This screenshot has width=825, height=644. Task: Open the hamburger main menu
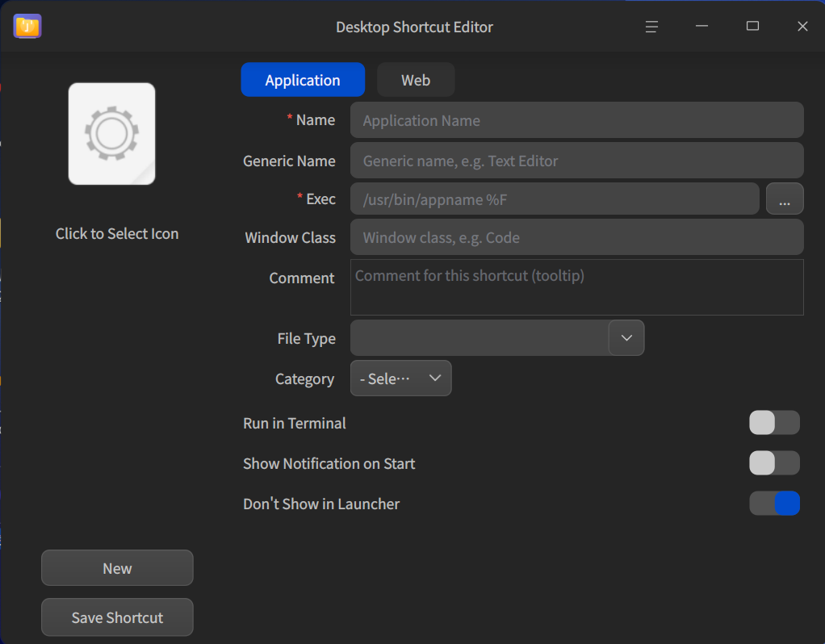point(651,27)
